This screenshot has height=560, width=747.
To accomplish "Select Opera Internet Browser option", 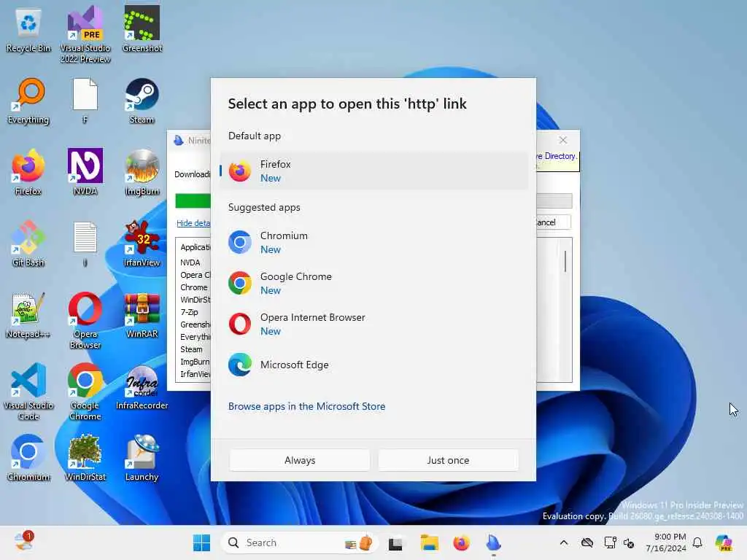I will click(374, 324).
